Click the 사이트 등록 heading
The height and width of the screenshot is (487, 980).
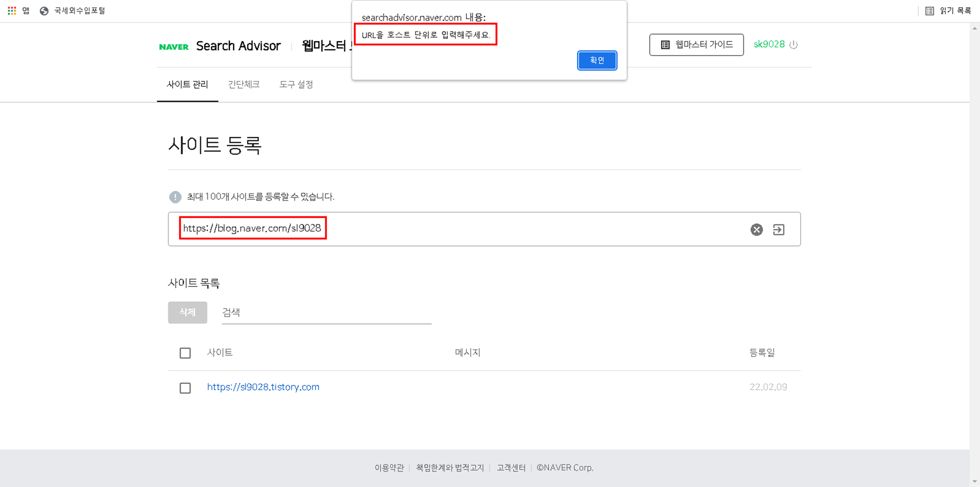click(215, 145)
